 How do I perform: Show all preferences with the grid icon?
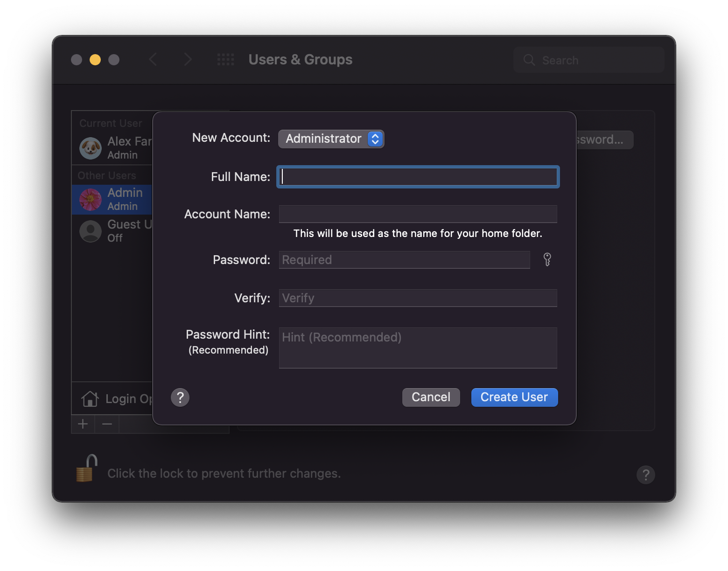[x=226, y=60]
